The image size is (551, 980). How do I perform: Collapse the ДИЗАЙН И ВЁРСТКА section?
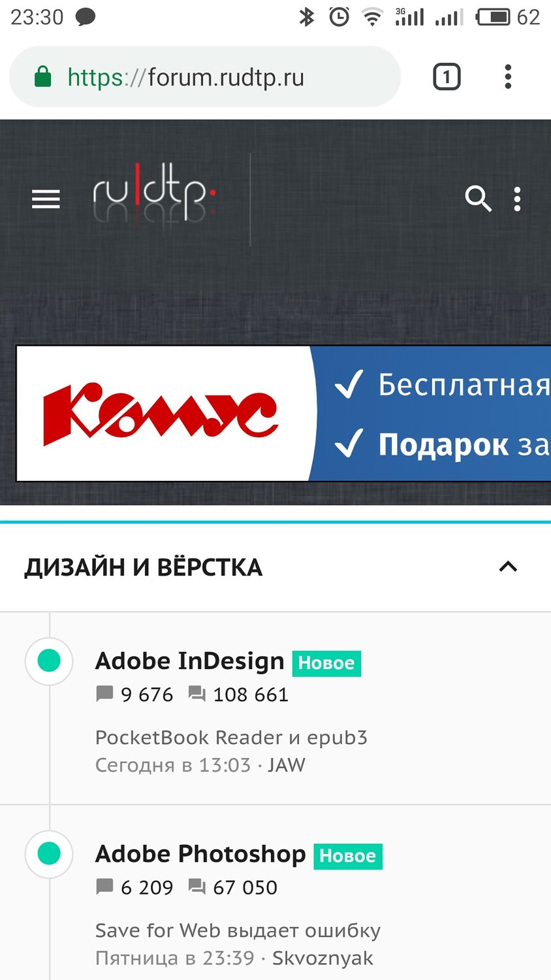(x=508, y=566)
